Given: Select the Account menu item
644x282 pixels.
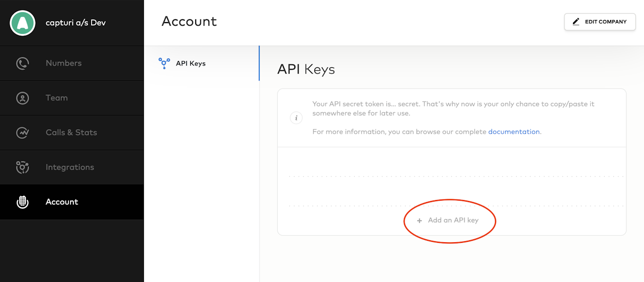Looking at the screenshot, I should (x=62, y=202).
